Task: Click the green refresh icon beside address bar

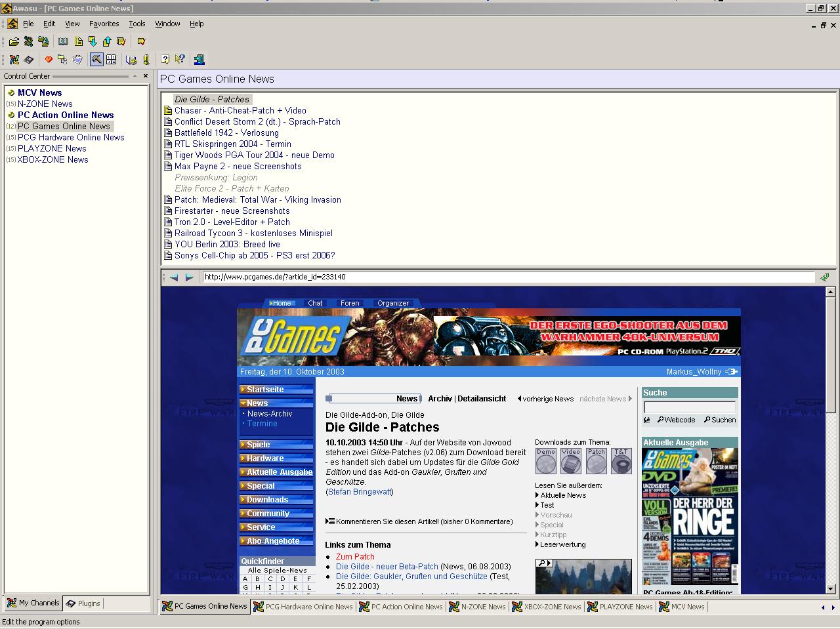Action: point(825,277)
